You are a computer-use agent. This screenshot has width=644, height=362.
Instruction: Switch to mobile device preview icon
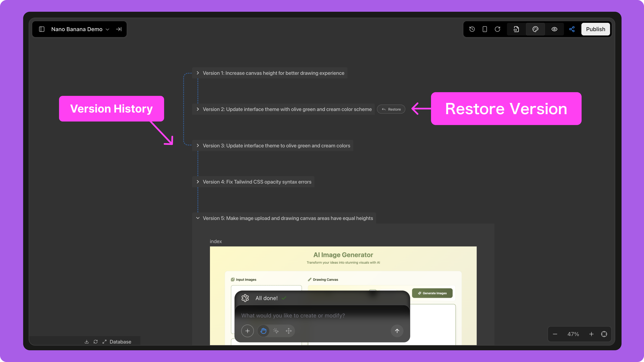tap(485, 29)
